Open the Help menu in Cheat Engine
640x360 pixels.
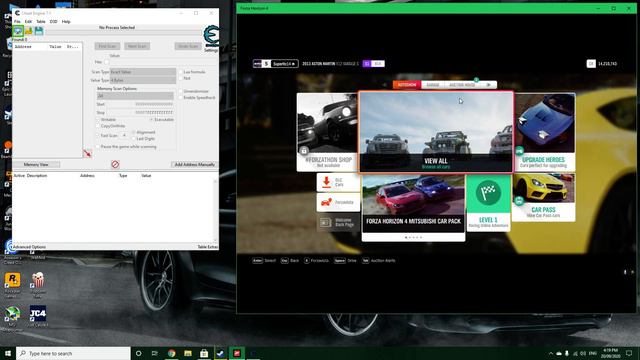point(66,22)
